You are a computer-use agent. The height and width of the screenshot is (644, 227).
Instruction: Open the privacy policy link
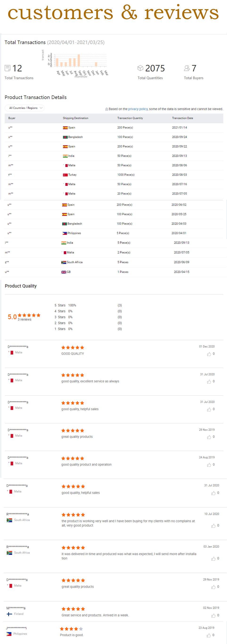(138, 109)
